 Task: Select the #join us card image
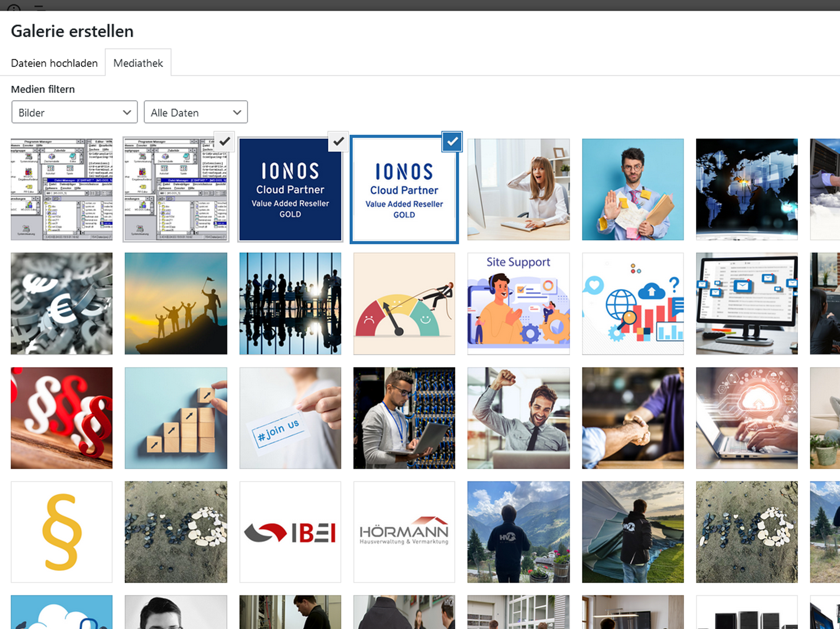tap(290, 418)
